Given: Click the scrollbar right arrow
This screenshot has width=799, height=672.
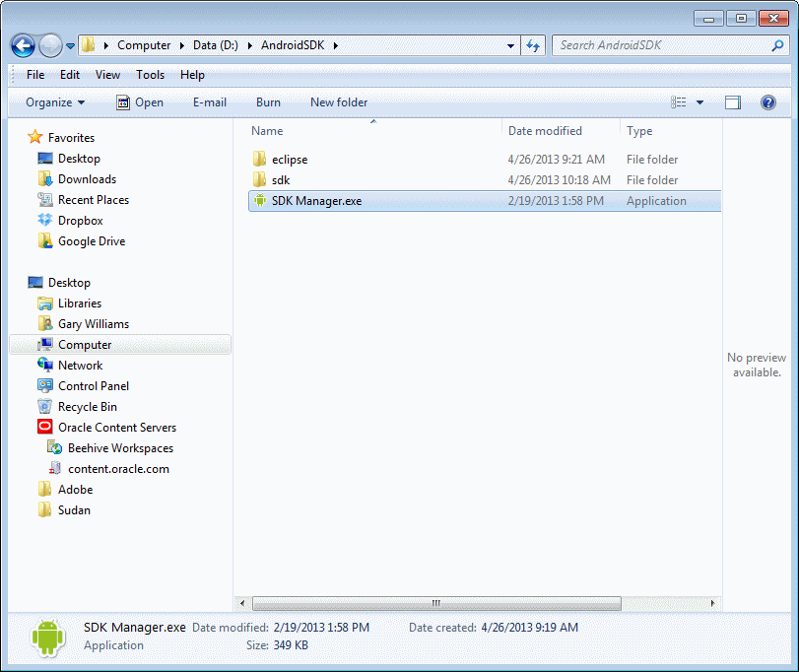Looking at the screenshot, I should pyautogui.click(x=712, y=603).
